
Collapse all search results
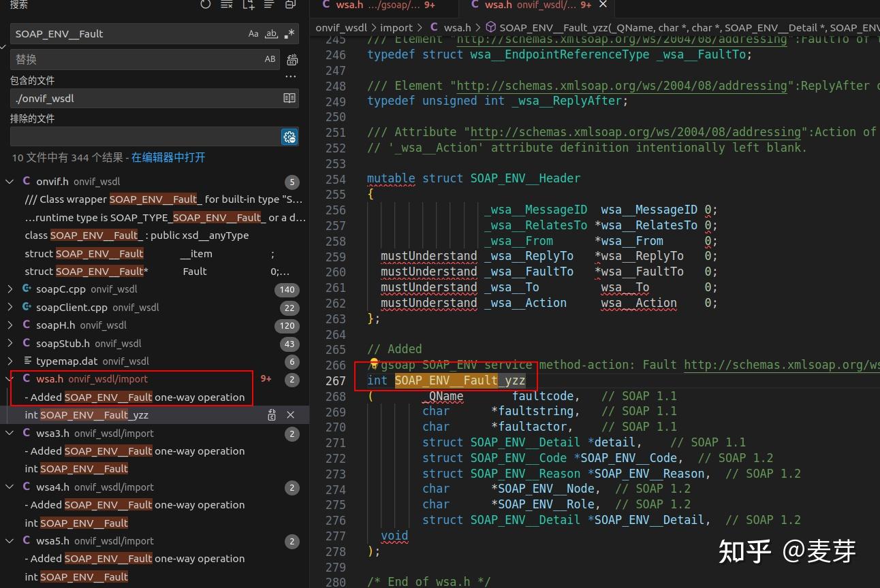tap(290, 5)
